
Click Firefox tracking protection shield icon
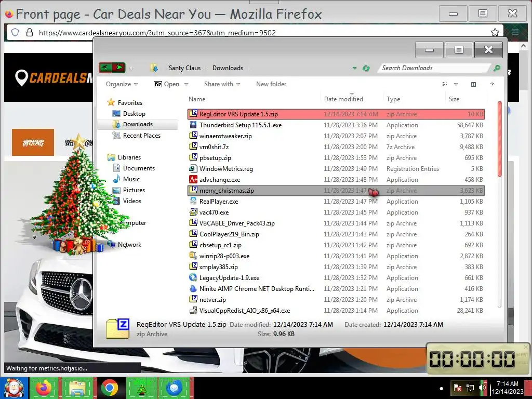[15, 32]
